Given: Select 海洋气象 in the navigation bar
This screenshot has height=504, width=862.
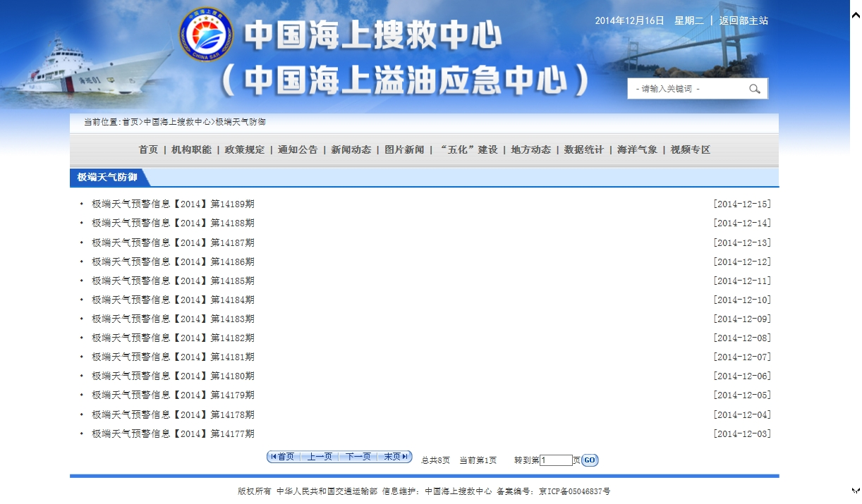Looking at the screenshot, I should tap(637, 149).
